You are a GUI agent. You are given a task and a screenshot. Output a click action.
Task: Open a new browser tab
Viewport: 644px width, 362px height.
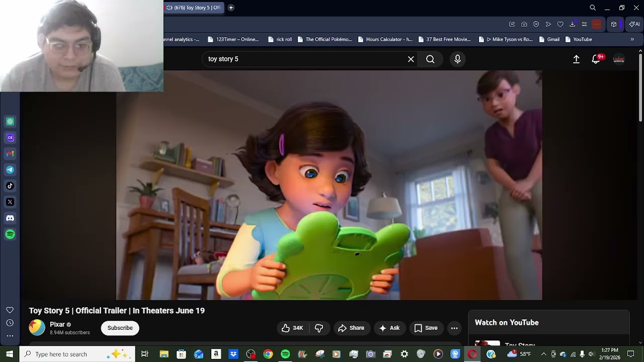[x=231, y=8]
